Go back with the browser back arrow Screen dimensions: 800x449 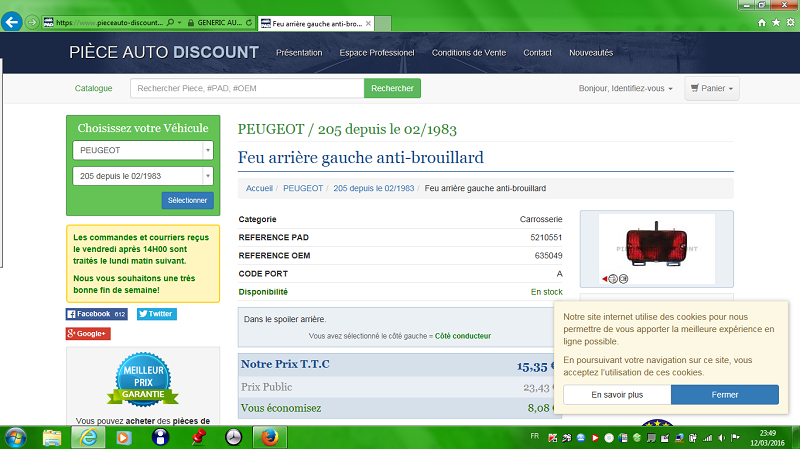[x=12, y=22]
